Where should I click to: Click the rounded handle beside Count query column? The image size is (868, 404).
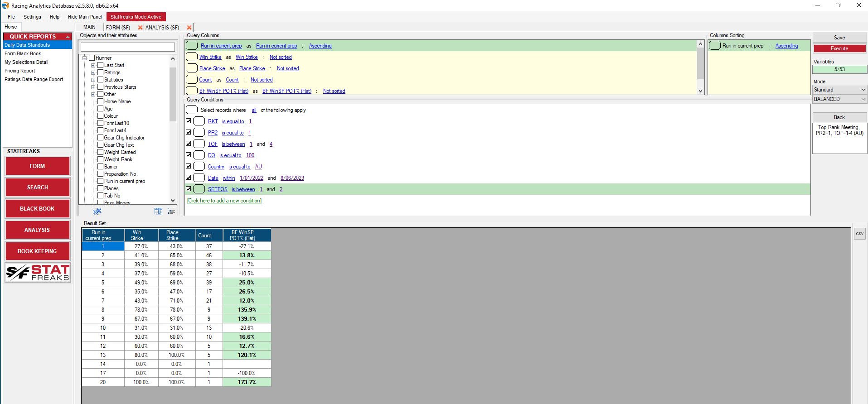point(192,80)
